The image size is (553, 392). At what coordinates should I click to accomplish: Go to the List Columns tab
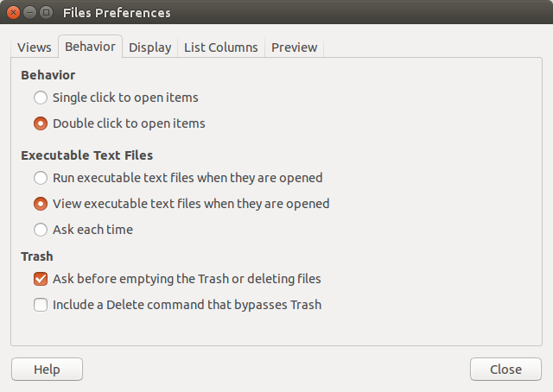click(x=220, y=47)
